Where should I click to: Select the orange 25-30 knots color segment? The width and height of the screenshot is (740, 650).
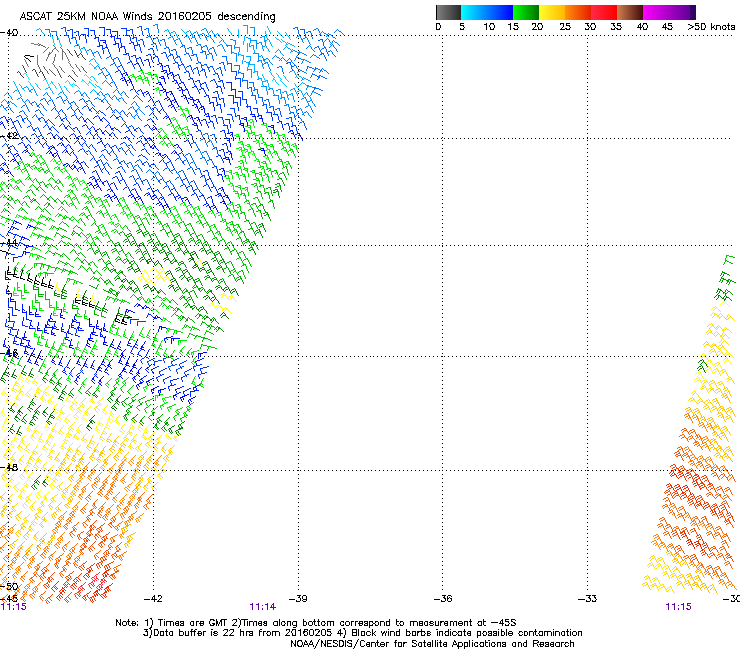pos(578,12)
